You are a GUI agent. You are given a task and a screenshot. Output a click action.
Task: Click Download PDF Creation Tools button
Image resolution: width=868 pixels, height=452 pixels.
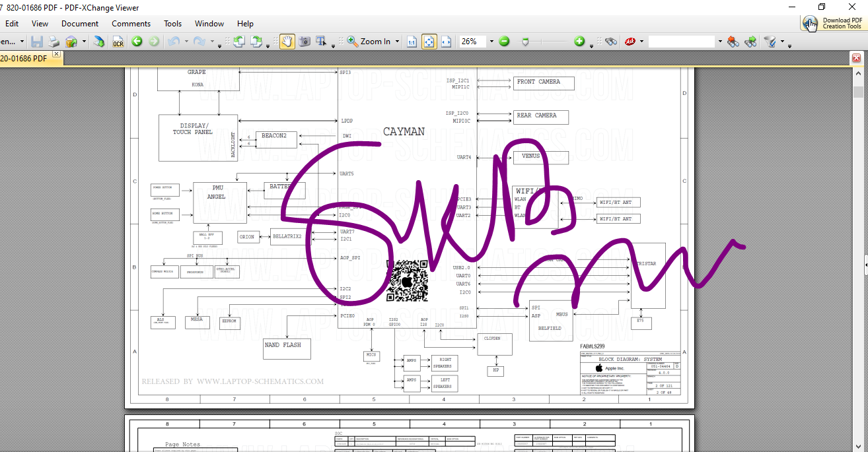coord(833,23)
